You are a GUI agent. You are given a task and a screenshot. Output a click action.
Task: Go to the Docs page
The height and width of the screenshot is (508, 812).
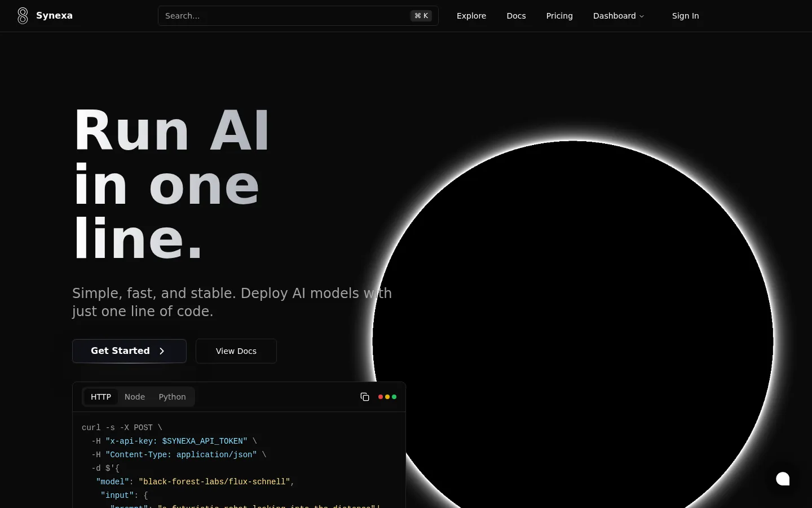516,16
